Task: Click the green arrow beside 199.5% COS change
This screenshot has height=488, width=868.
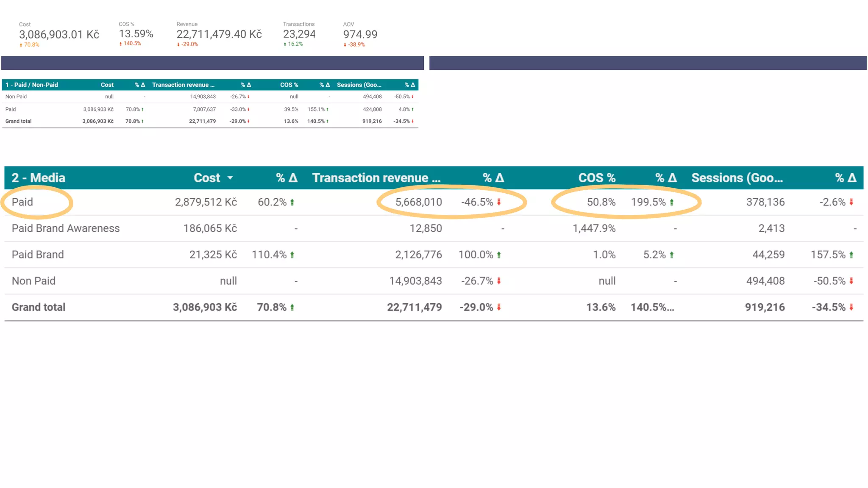Action: tap(672, 202)
